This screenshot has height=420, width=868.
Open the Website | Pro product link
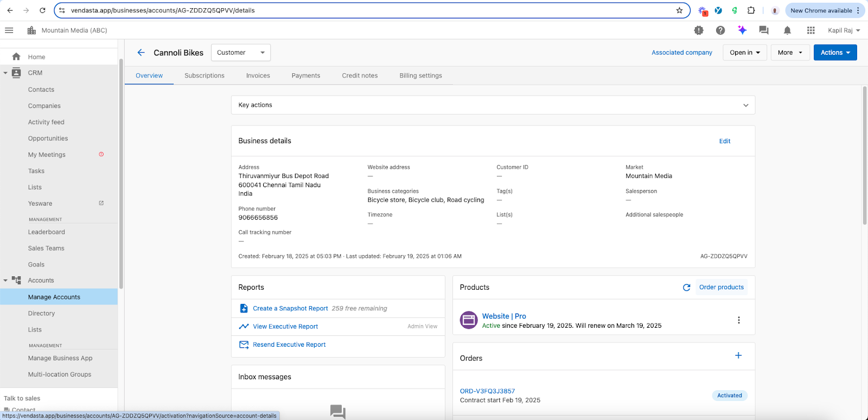point(504,316)
